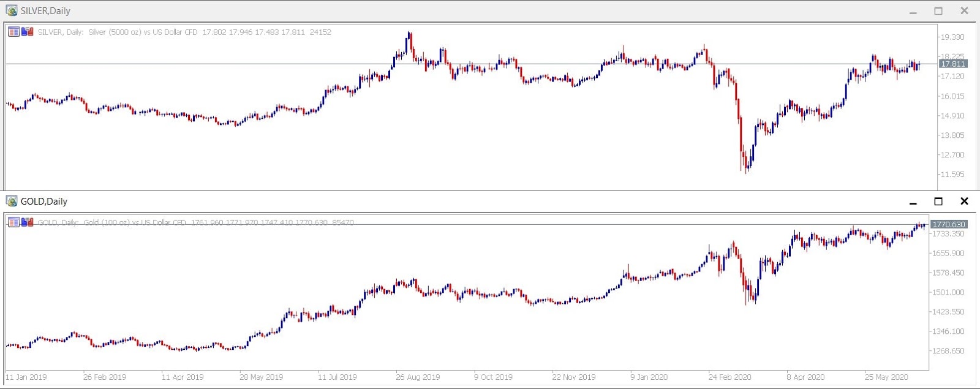Click the current price label 1770.630
980x389 pixels.
pyautogui.click(x=948, y=224)
